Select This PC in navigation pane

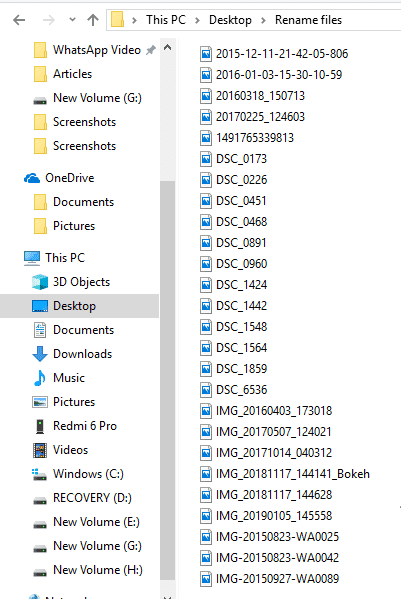click(65, 257)
